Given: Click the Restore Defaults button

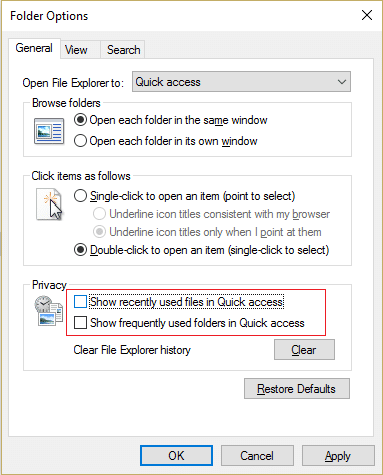Looking at the screenshot, I should (297, 389).
